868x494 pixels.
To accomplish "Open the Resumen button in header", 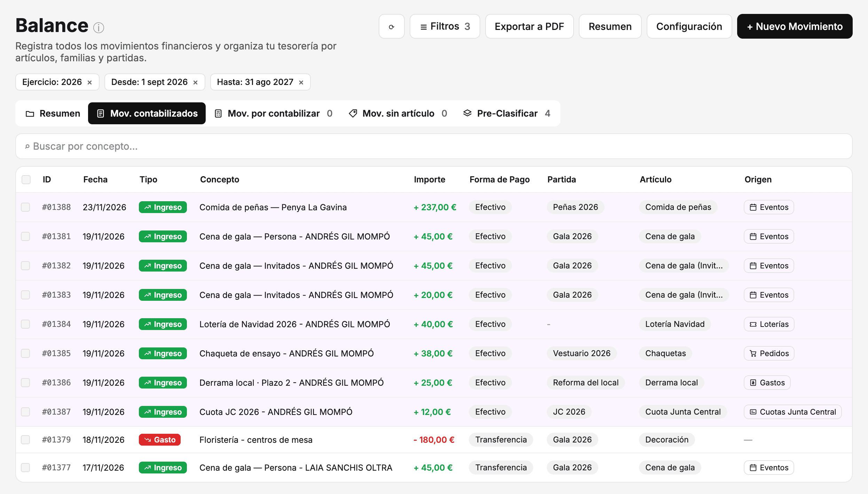I will [x=610, y=26].
